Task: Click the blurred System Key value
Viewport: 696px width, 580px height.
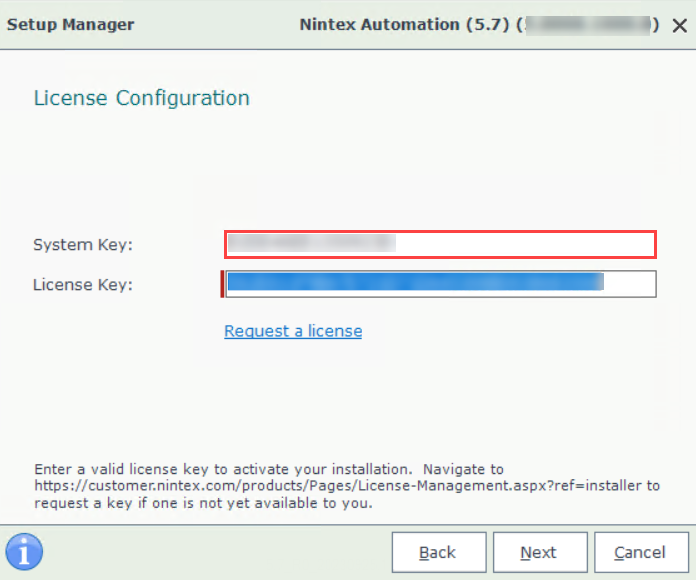Action: coord(312,242)
